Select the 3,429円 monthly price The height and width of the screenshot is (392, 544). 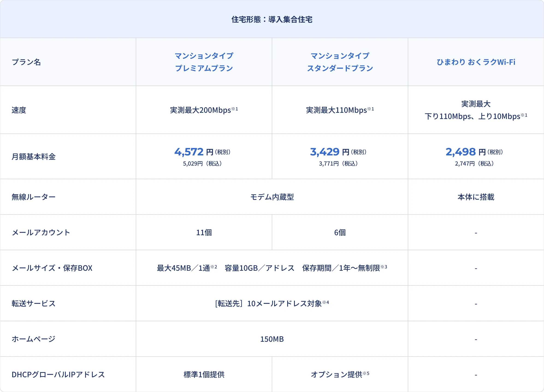[x=325, y=152]
